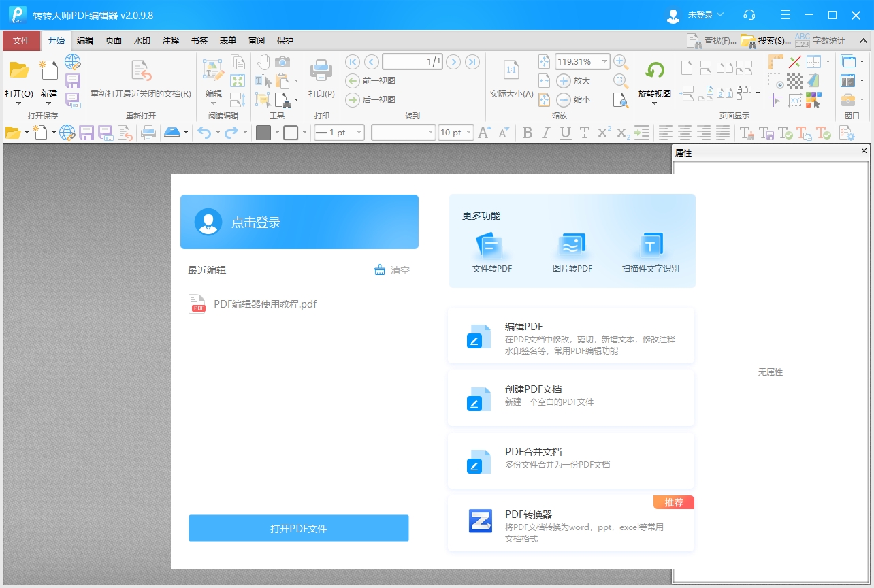This screenshot has width=874, height=588.
Task: Click the green 旋转视图 rotate icon
Action: click(655, 70)
